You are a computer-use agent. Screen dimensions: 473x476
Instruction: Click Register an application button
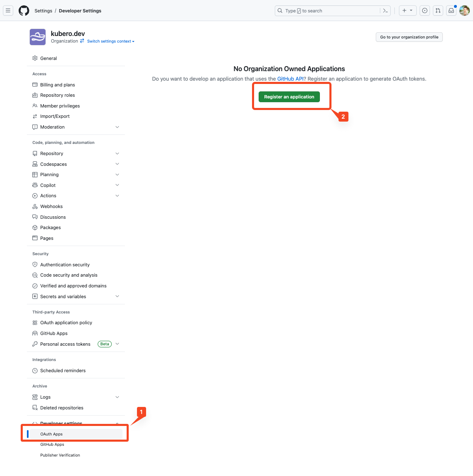coord(289,97)
